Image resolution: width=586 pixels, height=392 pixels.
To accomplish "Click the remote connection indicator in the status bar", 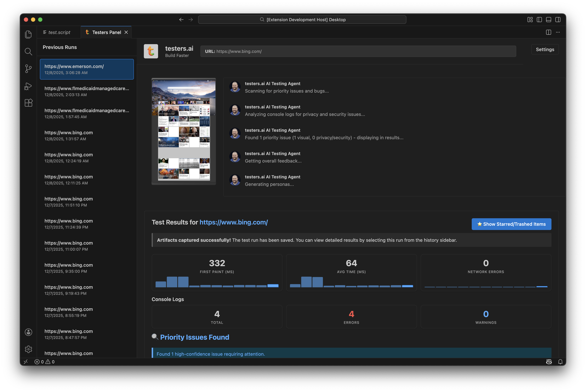I will [x=26, y=362].
